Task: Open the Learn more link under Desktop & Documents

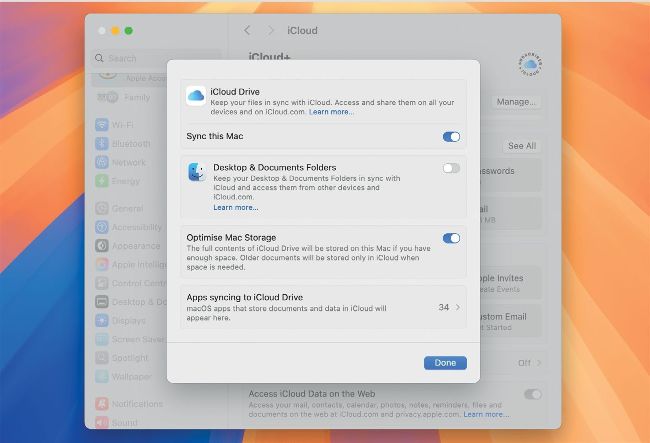Action: [236, 207]
